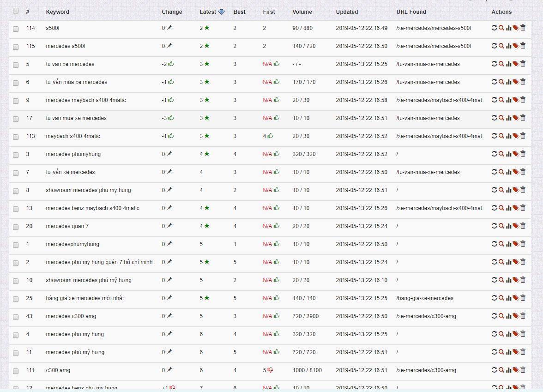The width and height of the screenshot is (543, 392).
Task: Tag the mercedes phu my hung keyword row 4
Action: click(x=516, y=334)
